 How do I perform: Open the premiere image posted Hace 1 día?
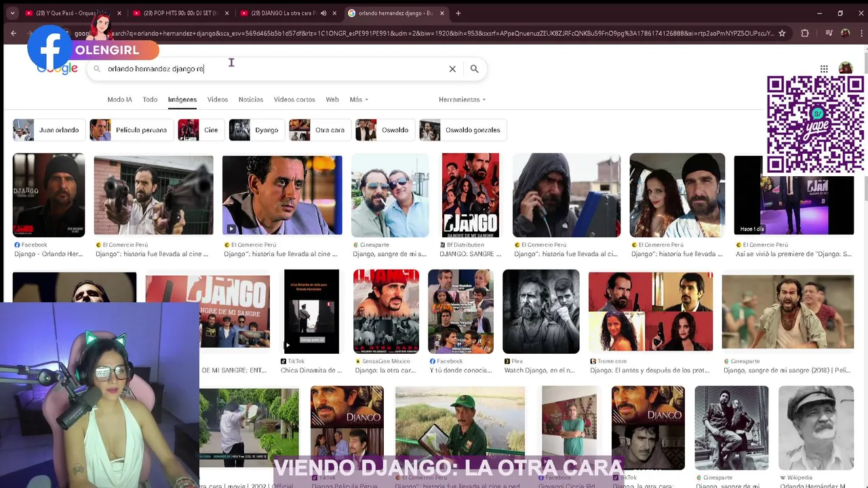(x=794, y=195)
